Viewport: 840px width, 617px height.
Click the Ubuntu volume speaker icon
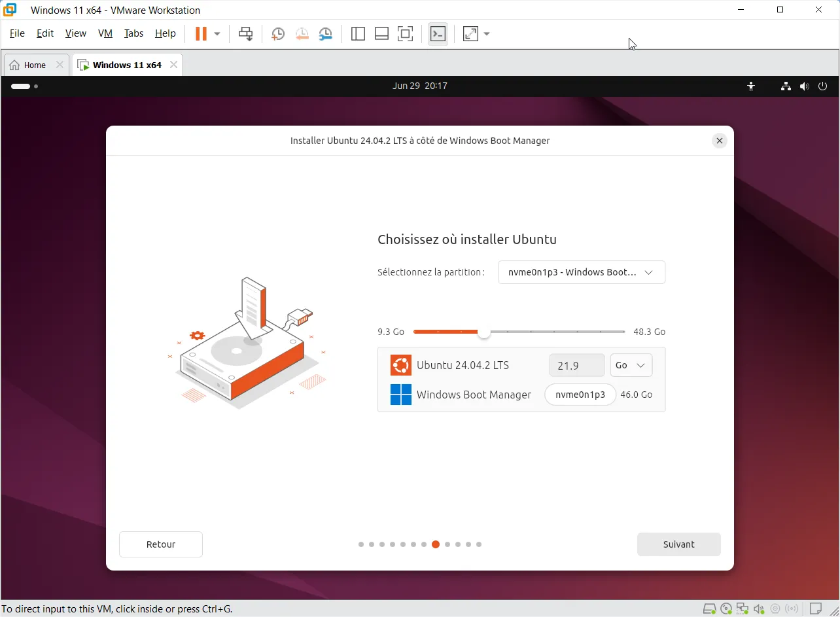pos(804,86)
